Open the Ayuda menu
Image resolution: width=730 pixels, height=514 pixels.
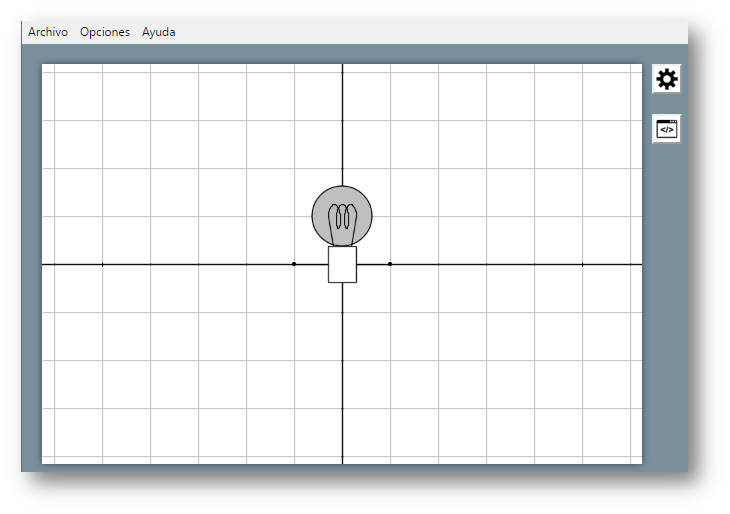coord(159,32)
